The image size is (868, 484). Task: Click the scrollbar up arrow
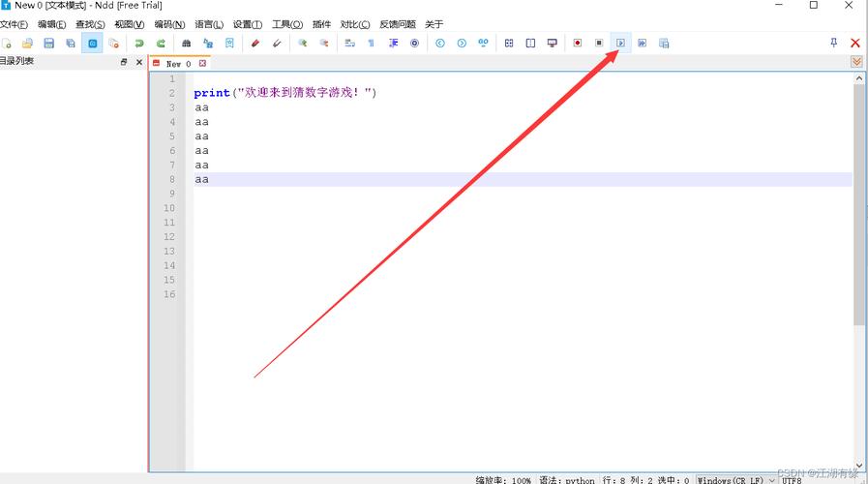[859, 78]
